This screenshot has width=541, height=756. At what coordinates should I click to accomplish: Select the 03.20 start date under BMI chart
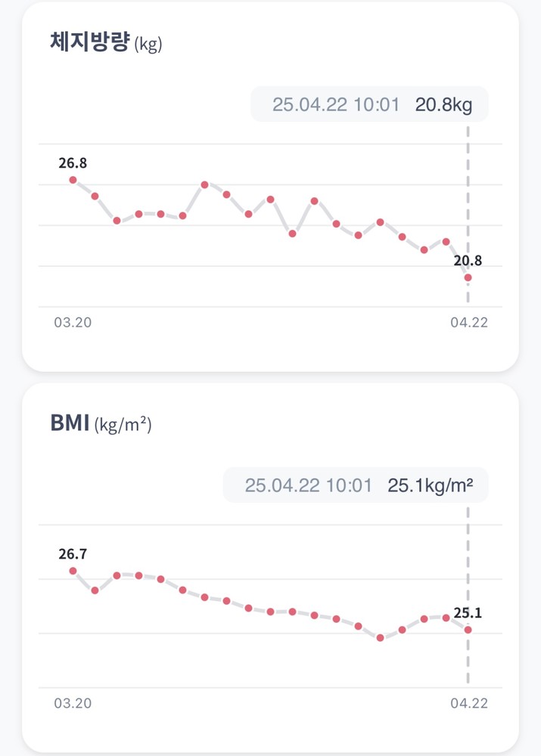[x=73, y=704]
